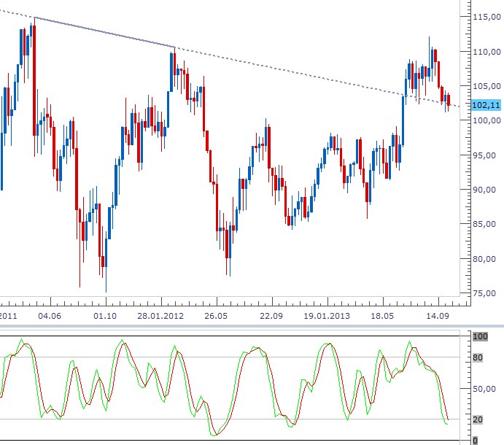Click the 75,00 price axis label
This screenshot has width=504, height=445.
(x=486, y=294)
